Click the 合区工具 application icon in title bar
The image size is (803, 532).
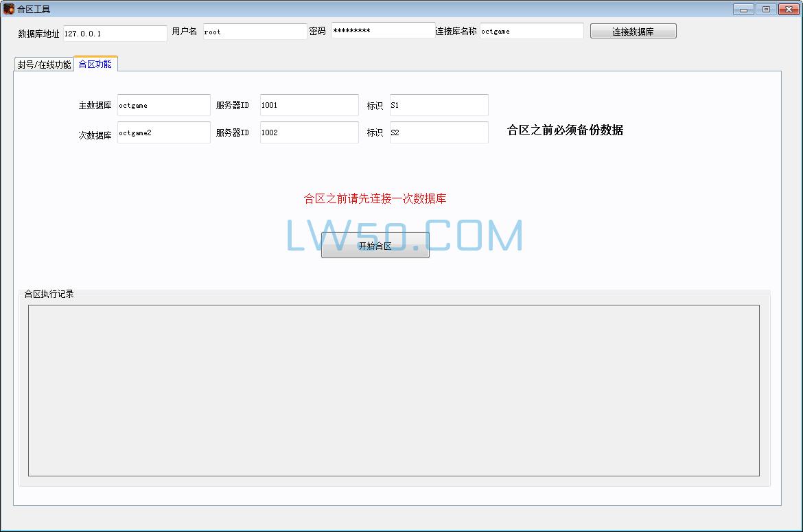[8, 8]
